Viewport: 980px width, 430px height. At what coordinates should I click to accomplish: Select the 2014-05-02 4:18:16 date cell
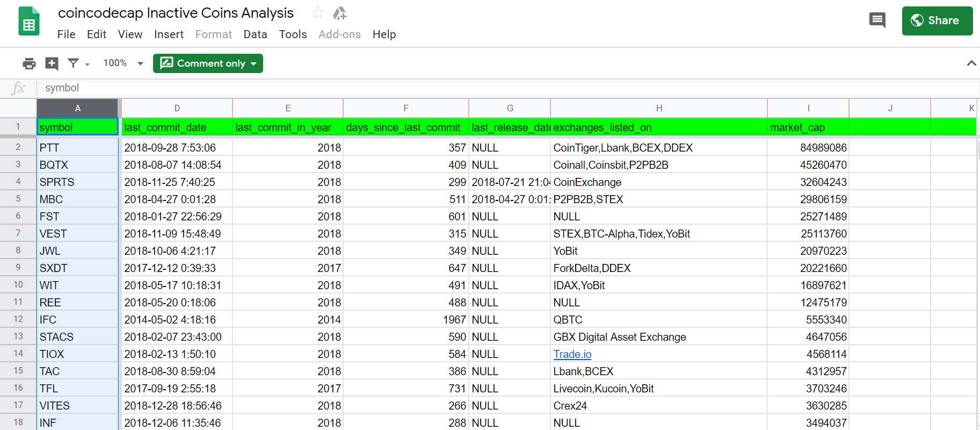coord(177,319)
